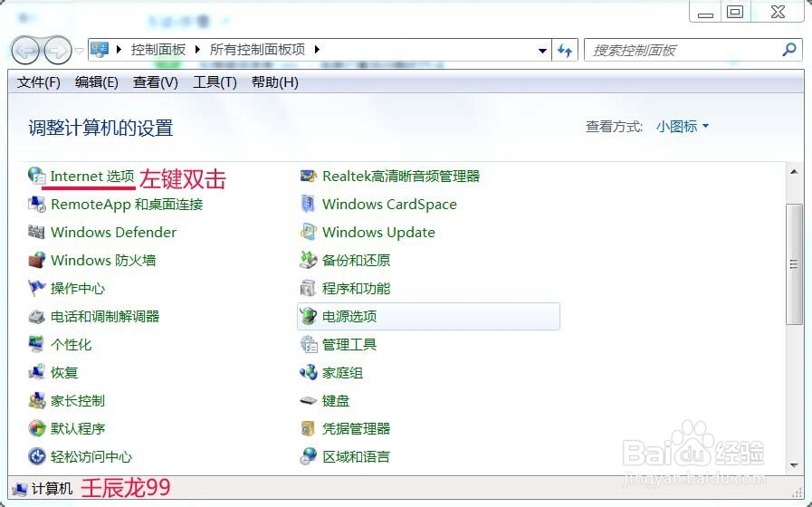This screenshot has width=812, height=507.
Task: Open the Windows Update link
Action: point(378,232)
